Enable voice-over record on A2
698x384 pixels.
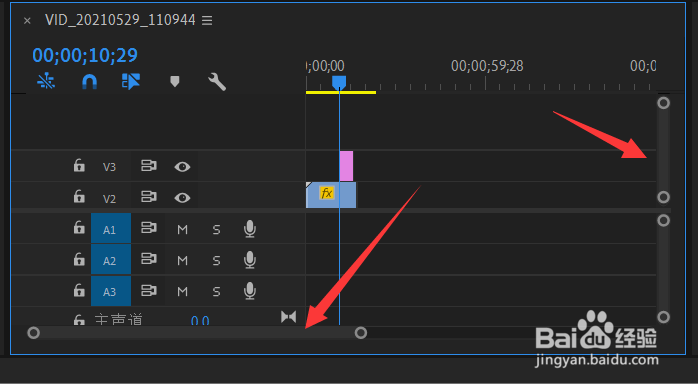click(250, 260)
